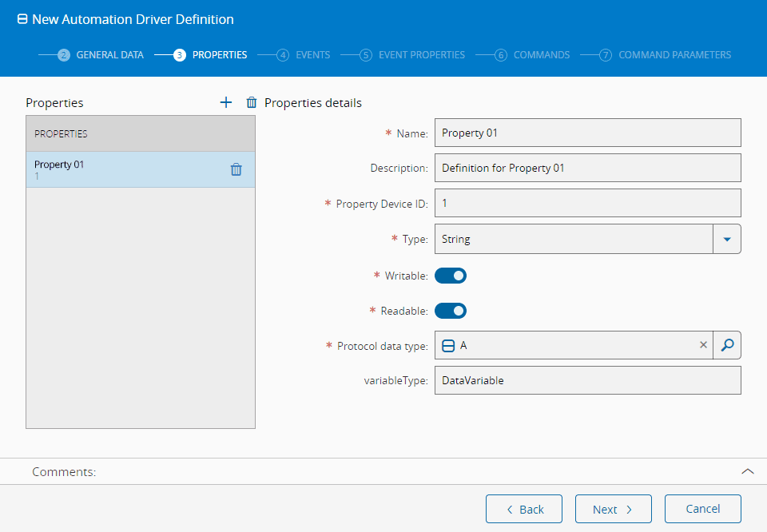Image resolution: width=767 pixels, height=532 pixels.
Task: Click the plus icon to add property
Action: (x=226, y=102)
